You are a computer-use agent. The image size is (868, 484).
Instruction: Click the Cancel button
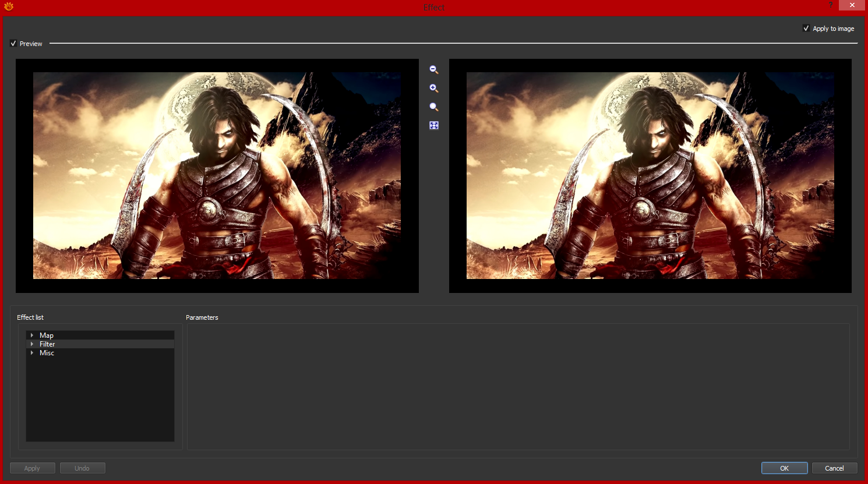point(835,468)
